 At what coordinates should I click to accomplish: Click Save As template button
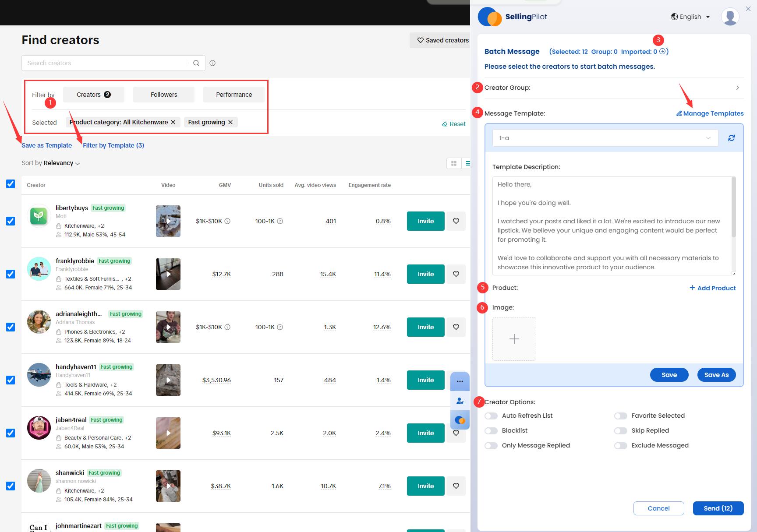point(716,375)
